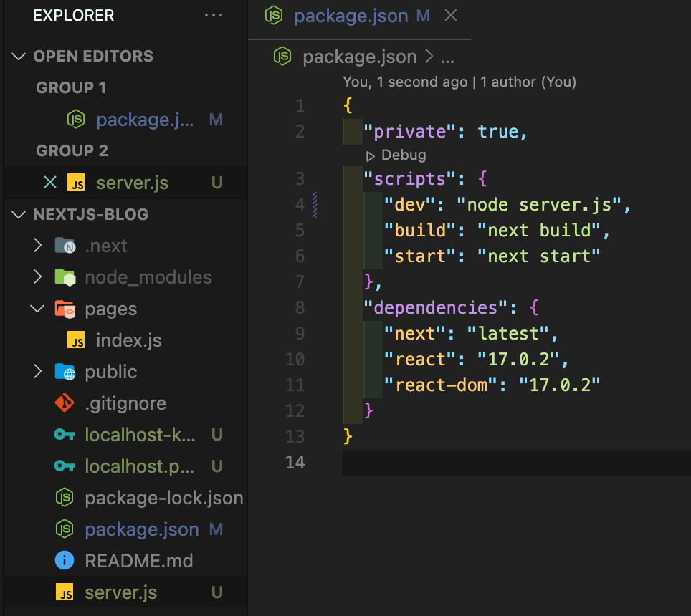Screen dimensions: 691x616
Task: Click "node server.js" value on line 4
Action: click(539, 205)
